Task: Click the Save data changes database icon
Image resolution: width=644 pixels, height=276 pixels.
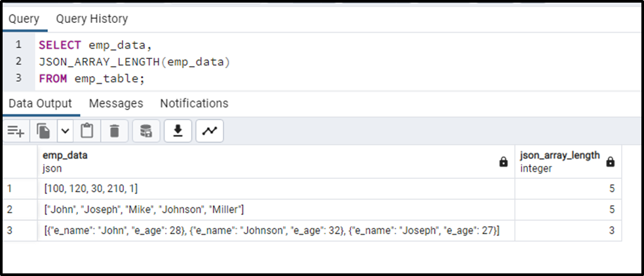Action: [x=146, y=131]
